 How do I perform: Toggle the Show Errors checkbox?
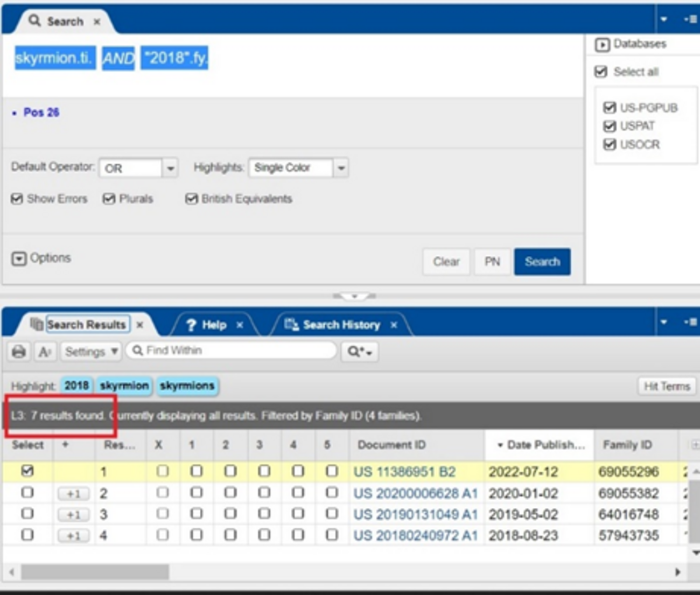(17, 199)
